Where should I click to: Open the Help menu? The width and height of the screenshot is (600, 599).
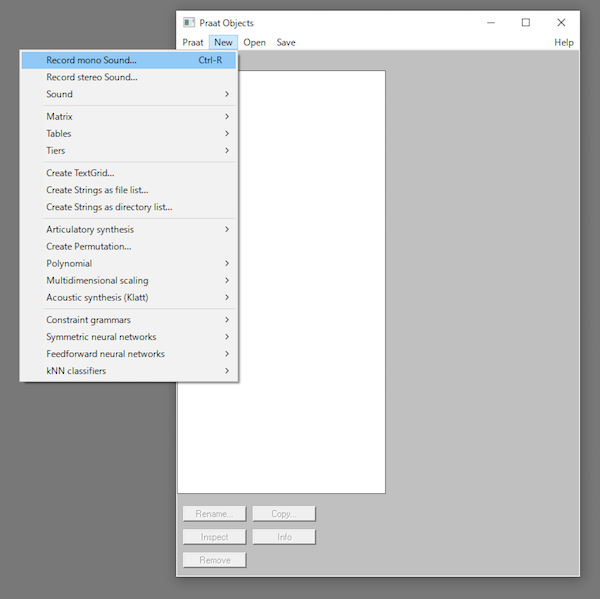564,42
